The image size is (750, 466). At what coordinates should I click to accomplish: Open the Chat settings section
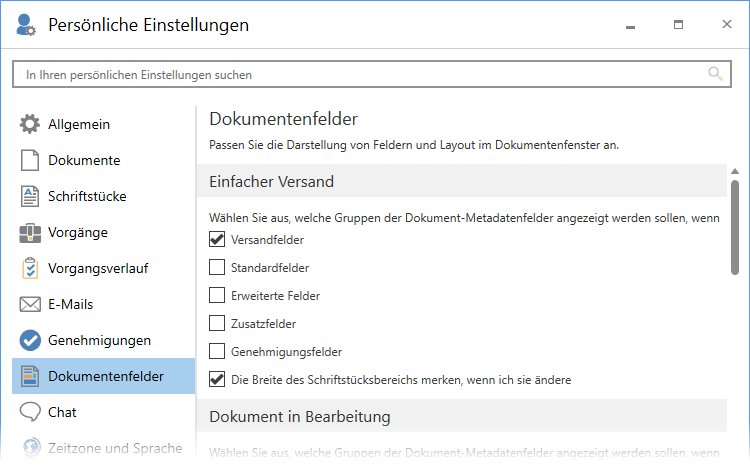(103, 412)
